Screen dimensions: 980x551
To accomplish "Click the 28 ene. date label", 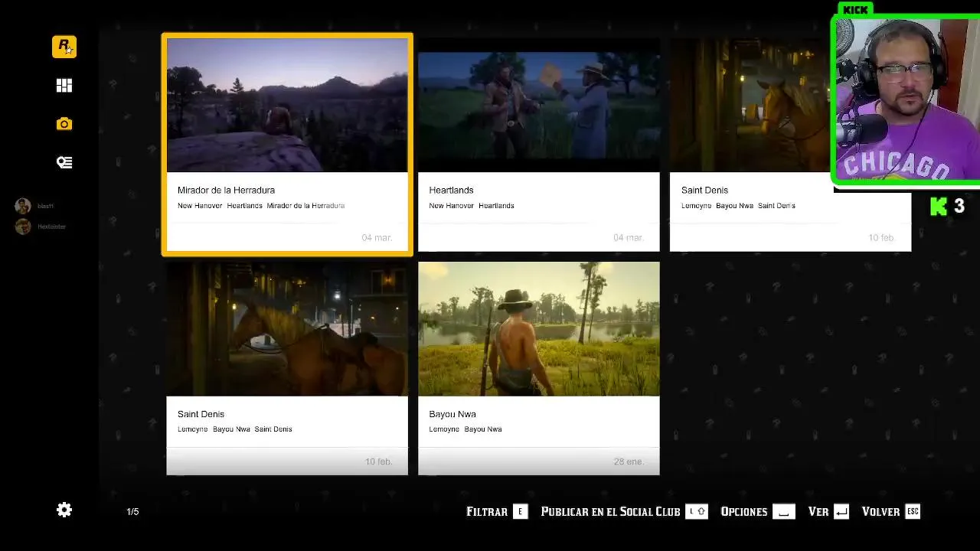I will 629,461.
